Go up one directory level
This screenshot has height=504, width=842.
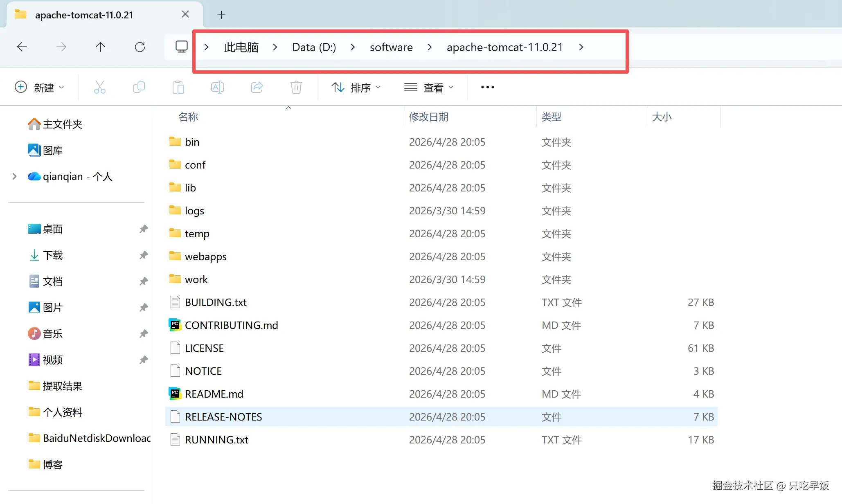[x=100, y=47]
